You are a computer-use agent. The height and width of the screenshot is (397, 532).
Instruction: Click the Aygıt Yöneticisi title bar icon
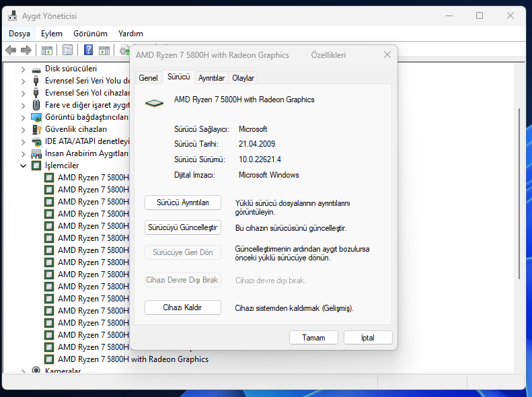tap(13, 15)
